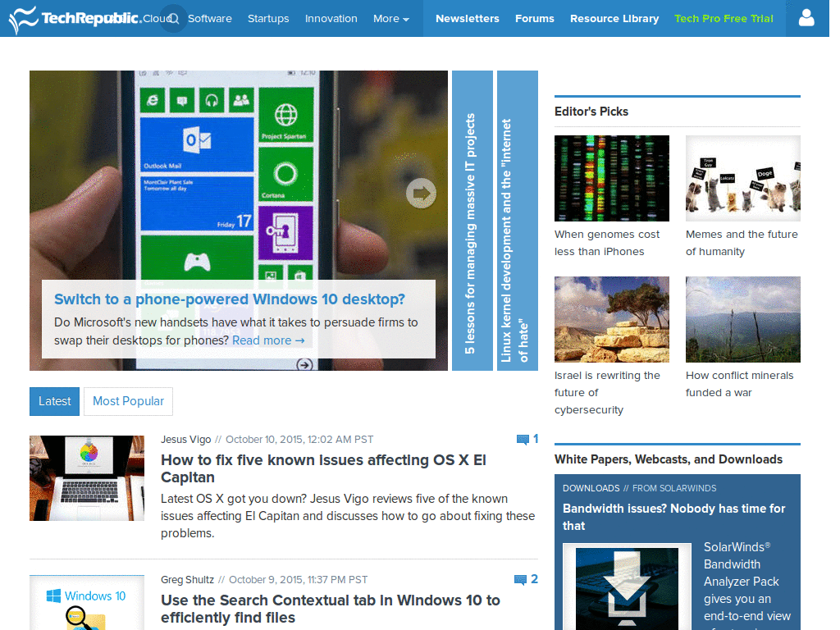Screen dimensions: 840x630
Task: Open the genomes thumbnail in Editor's Picks
Action: [x=612, y=178]
